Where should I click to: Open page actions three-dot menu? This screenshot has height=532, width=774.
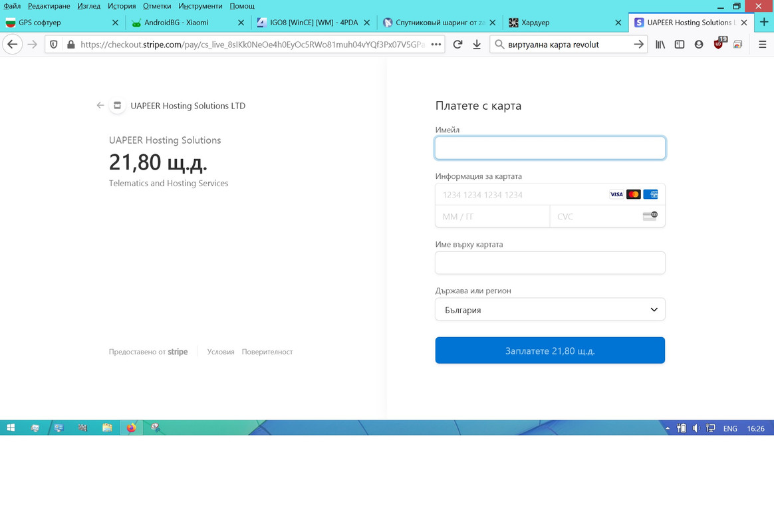pos(436,45)
